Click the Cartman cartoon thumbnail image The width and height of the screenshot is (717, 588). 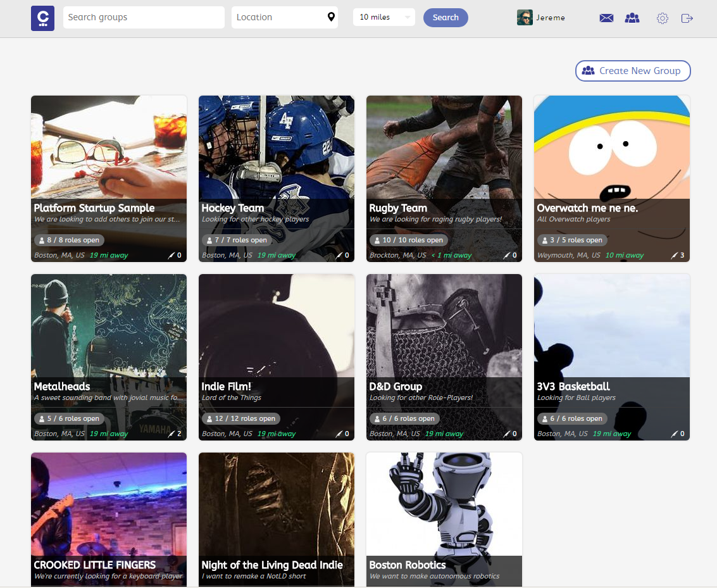pos(612,147)
